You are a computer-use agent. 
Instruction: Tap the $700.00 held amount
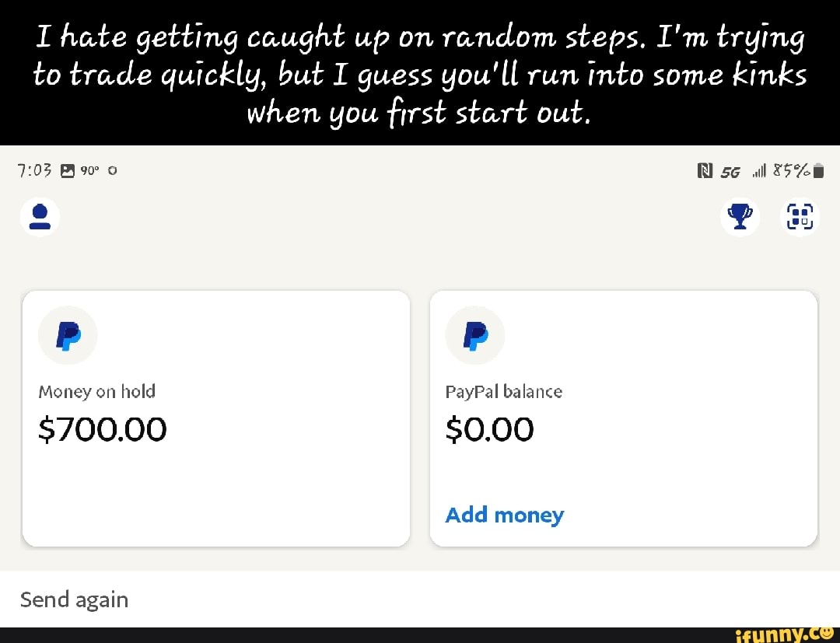(103, 429)
